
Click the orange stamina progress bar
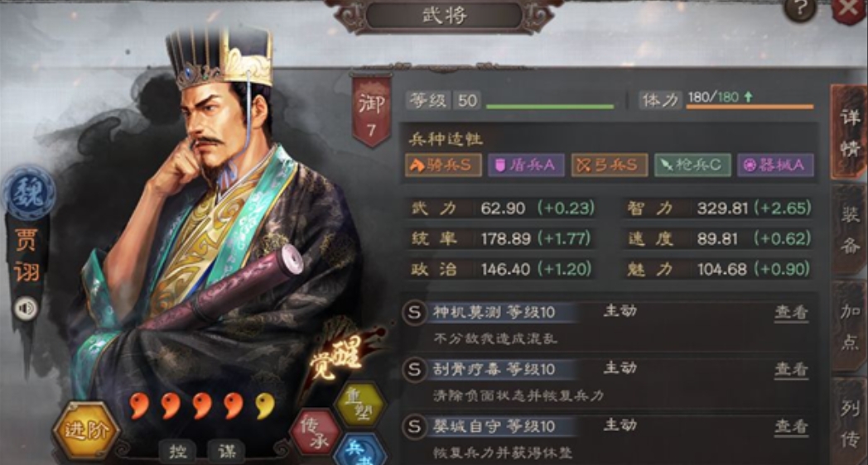point(750,107)
